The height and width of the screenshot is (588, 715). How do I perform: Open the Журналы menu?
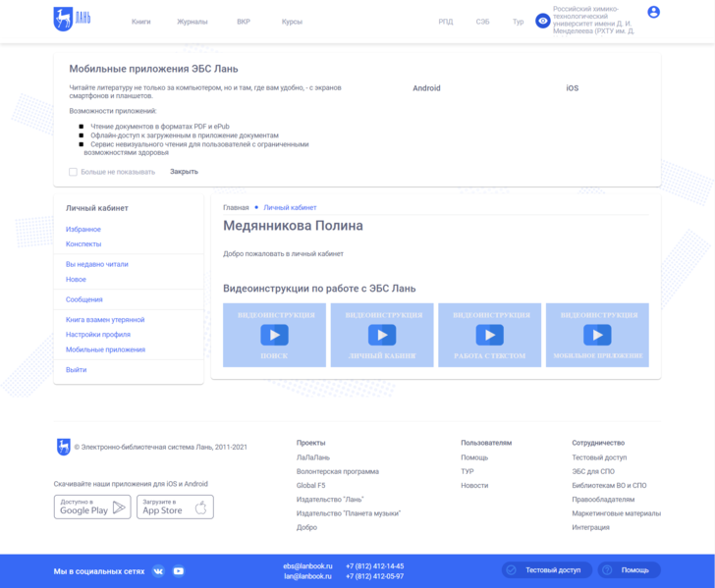(x=192, y=22)
